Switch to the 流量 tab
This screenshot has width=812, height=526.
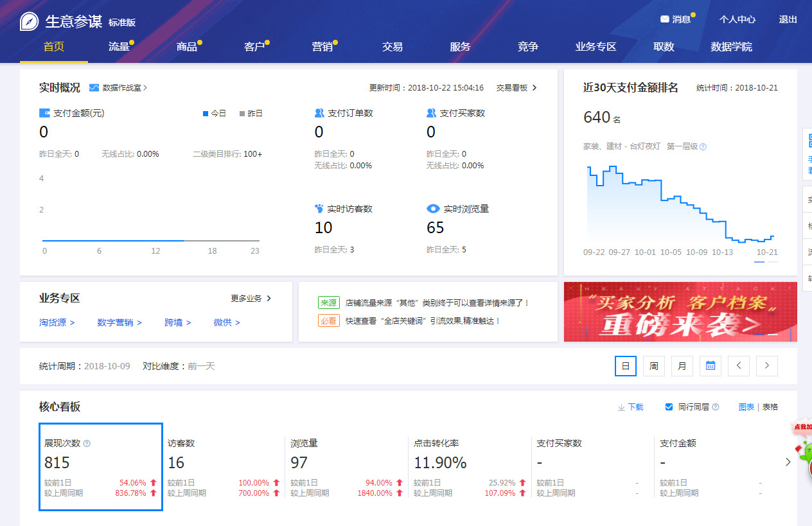click(120, 46)
